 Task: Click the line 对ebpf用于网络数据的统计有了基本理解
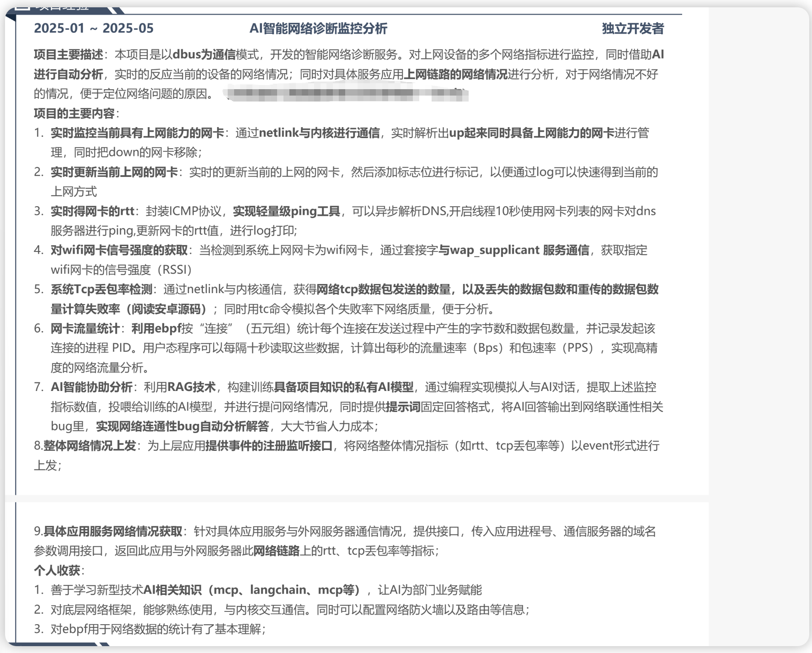(158, 629)
